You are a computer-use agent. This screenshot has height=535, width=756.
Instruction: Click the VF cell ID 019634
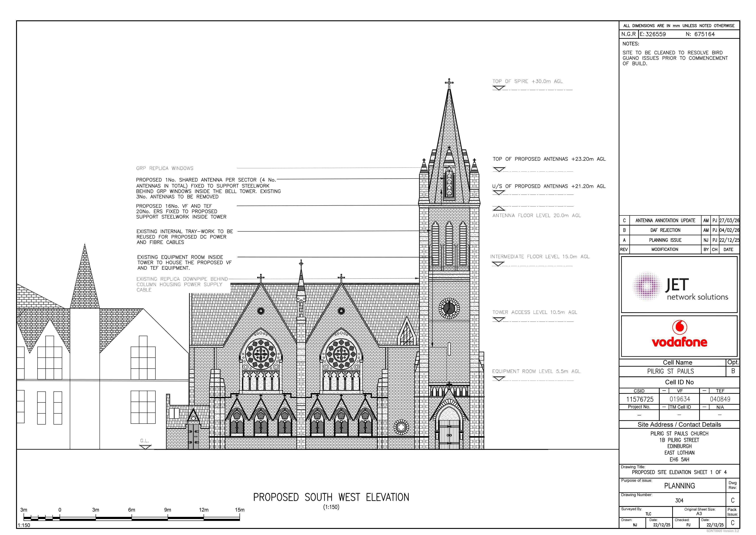680,399
